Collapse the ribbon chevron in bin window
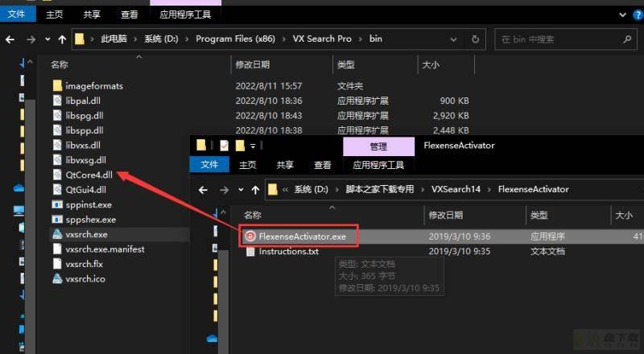Screen dimensions: 644x354 [622, 14]
